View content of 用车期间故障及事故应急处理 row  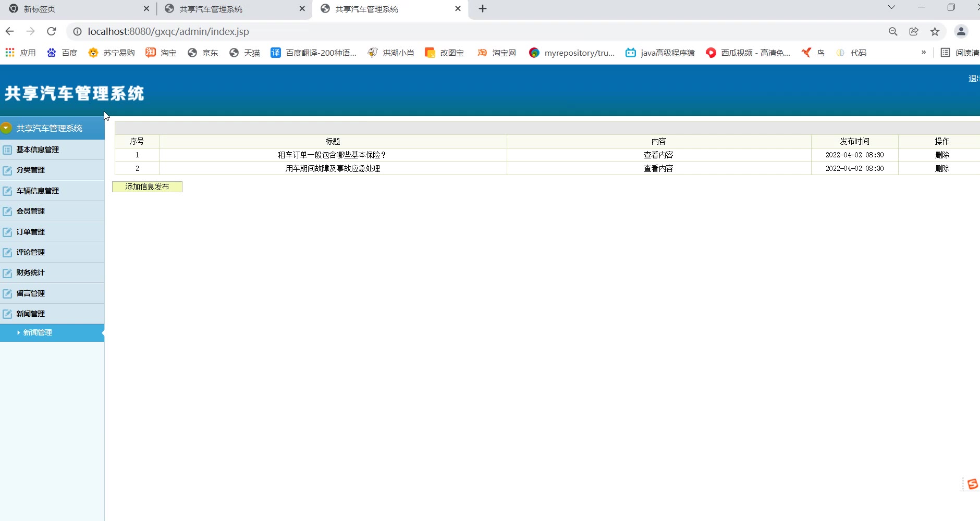pos(658,168)
